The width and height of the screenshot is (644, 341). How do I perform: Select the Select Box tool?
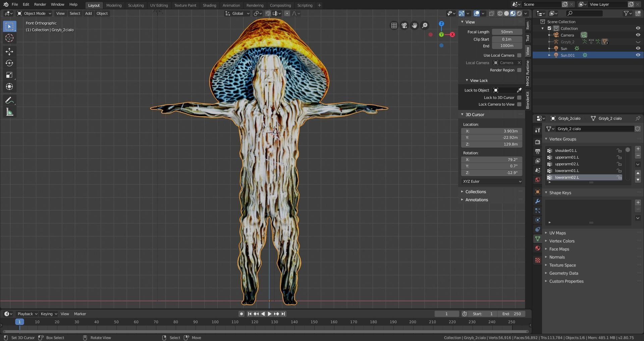tap(9, 26)
